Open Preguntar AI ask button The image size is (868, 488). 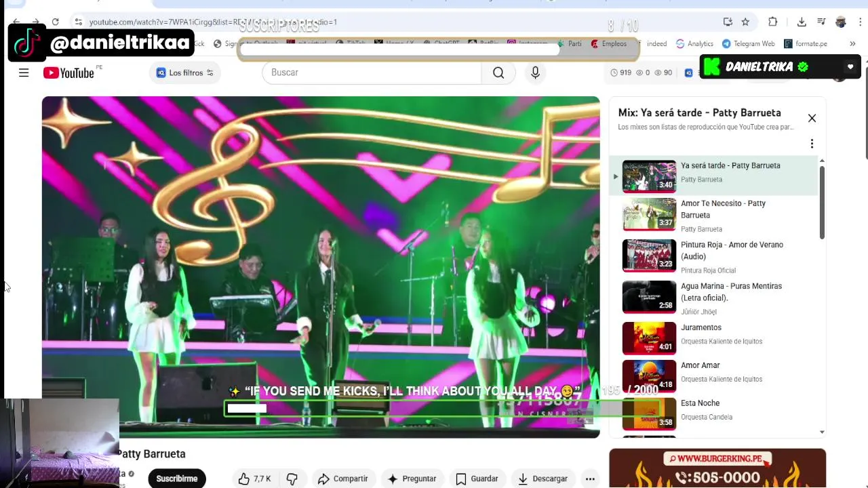412,479
